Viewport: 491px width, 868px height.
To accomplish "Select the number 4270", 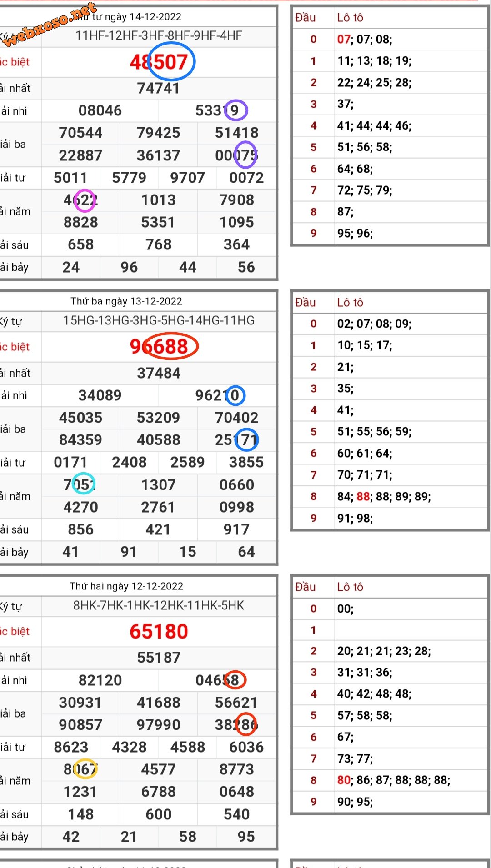I will pyautogui.click(x=80, y=507).
